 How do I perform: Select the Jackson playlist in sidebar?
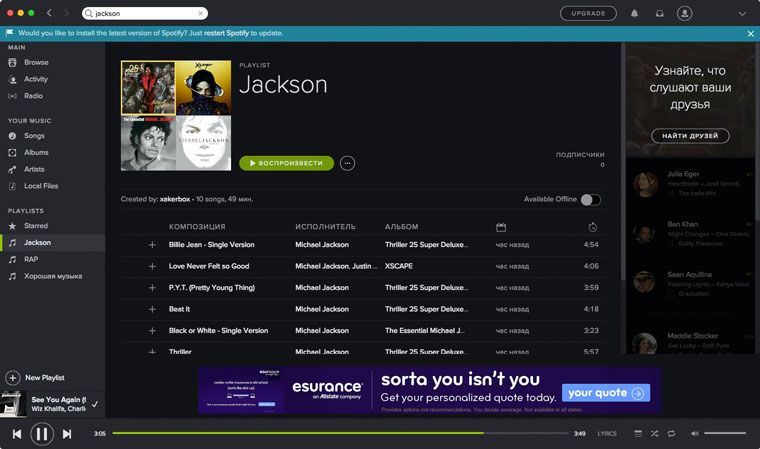(52, 242)
